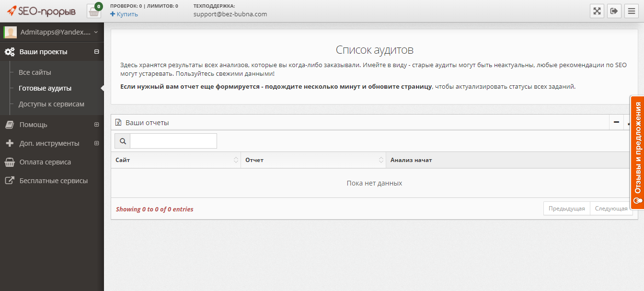
Task: Click the Showing 0 to 0 entries text
Action: point(155,210)
